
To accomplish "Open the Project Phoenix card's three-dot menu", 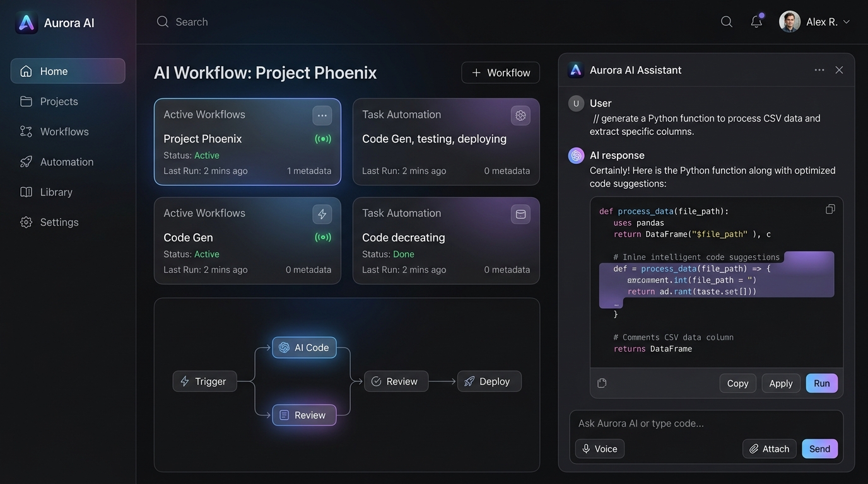I will [322, 115].
